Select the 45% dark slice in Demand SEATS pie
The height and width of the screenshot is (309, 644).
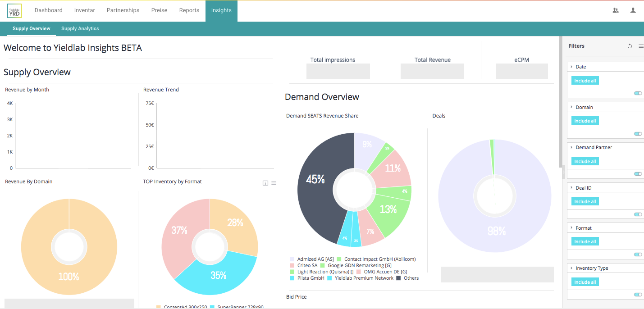(x=315, y=179)
